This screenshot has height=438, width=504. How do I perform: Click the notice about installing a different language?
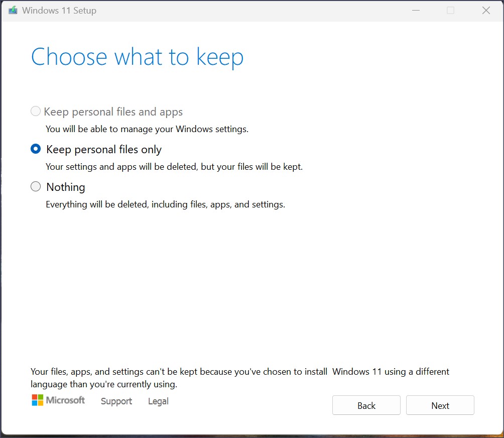tap(240, 378)
